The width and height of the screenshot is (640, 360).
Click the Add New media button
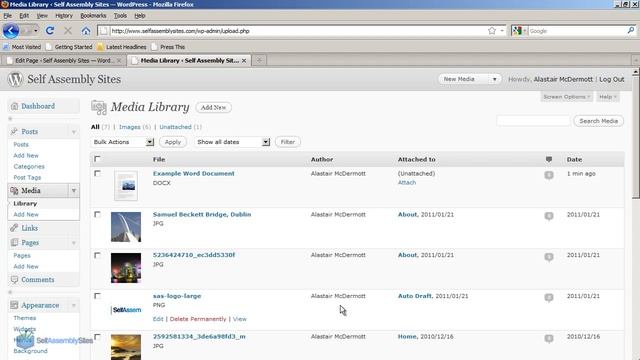click(213, 107)
